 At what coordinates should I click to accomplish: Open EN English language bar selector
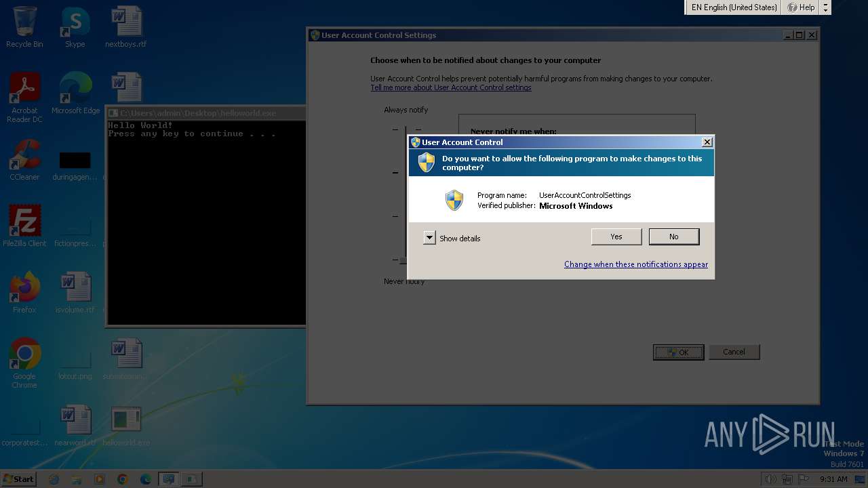(734, 7)
